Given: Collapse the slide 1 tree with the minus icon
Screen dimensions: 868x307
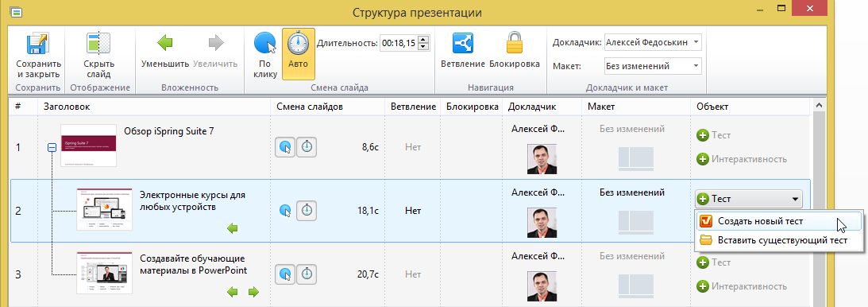Looking at the screenshot, I should [x=52, y=147].
